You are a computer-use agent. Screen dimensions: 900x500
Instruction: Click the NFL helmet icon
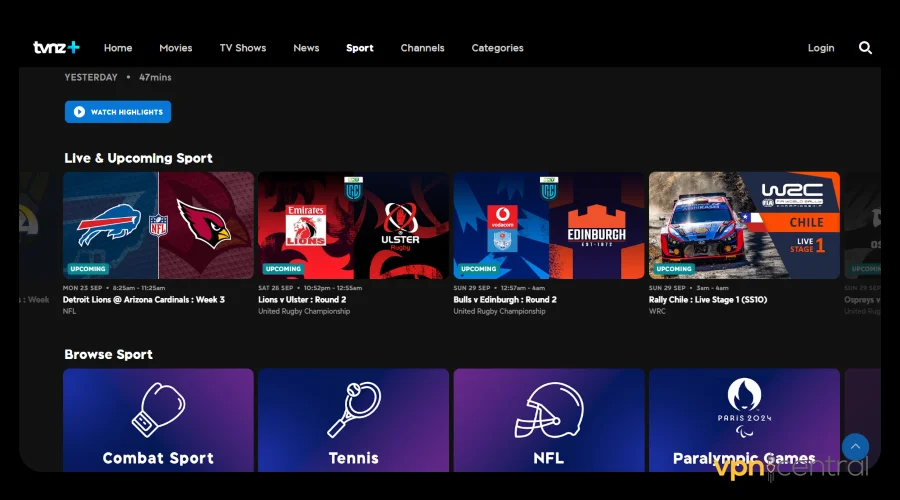549,410
